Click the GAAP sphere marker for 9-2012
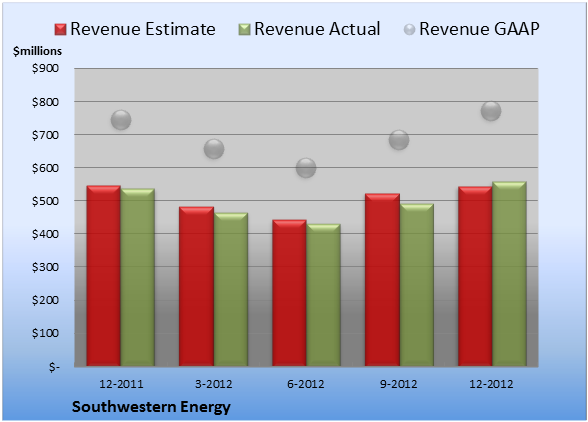Viewport: 588px width, 422px height. point(399,140)
